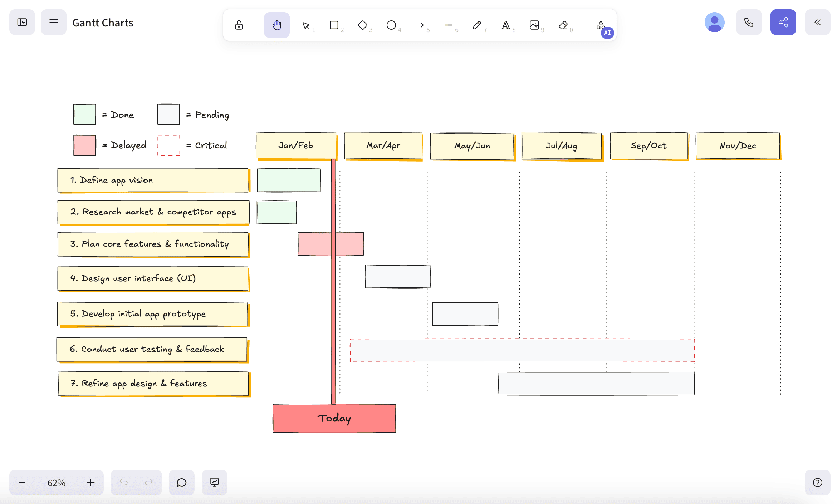837x504 pixels.
Task: Open the Share dialog
Action: pyautogui.click(x=783, y=22)
